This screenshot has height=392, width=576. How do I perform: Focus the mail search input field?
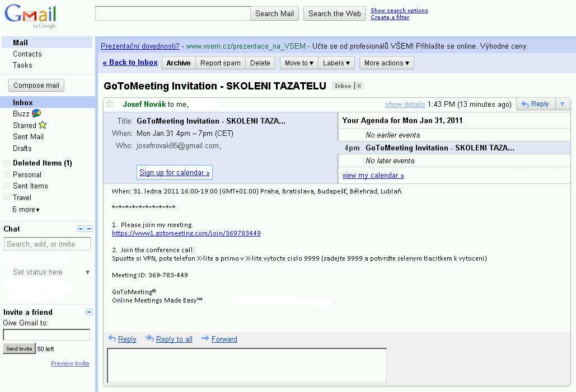pos(172,13)
